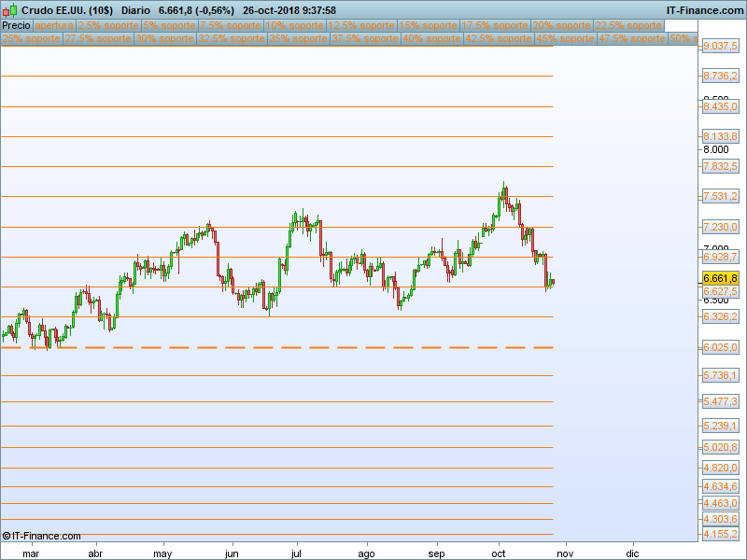Pick the 25% soporte tab
The image size is (747, 560).
tap(32, 38)
